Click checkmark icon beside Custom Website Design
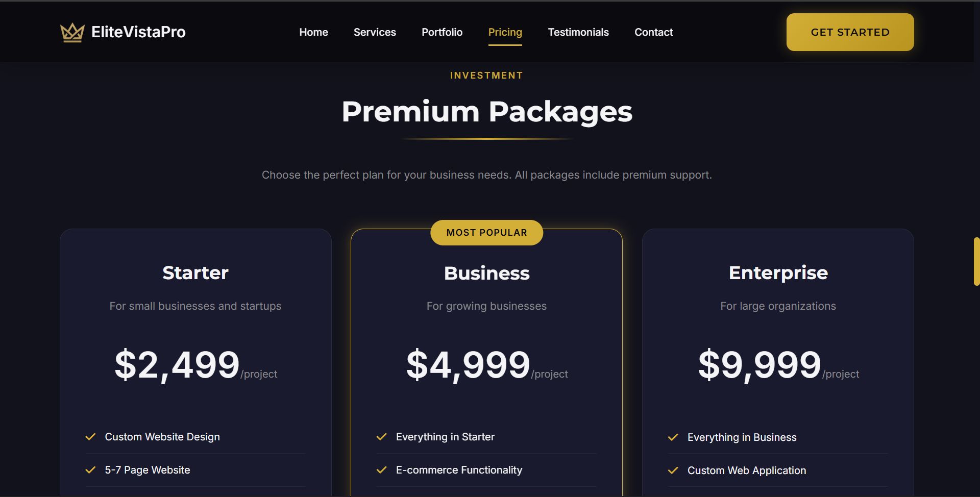This screenshot has width=980, height=497. 90,437
